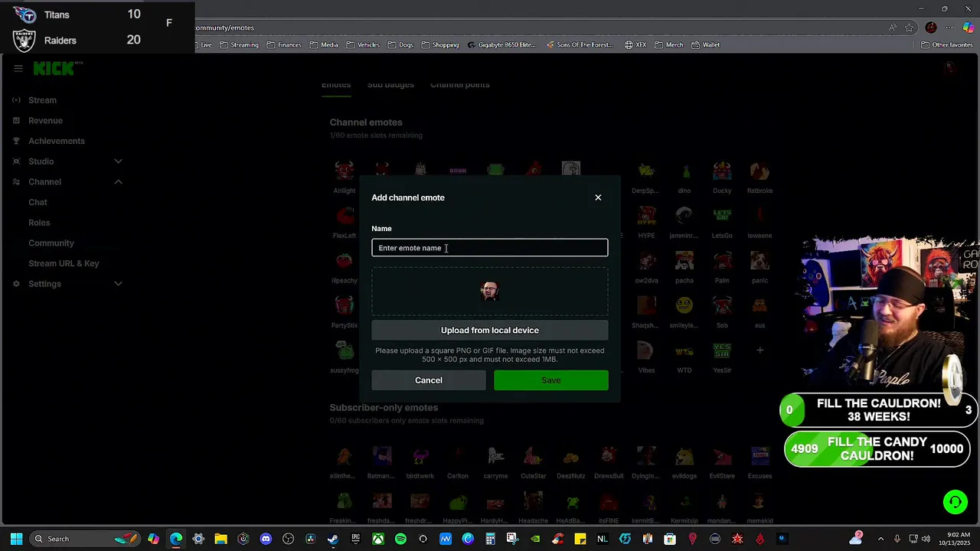Open the Windows Start menu
The width and height of the screenshot is (980, 551).
(16, 539)
